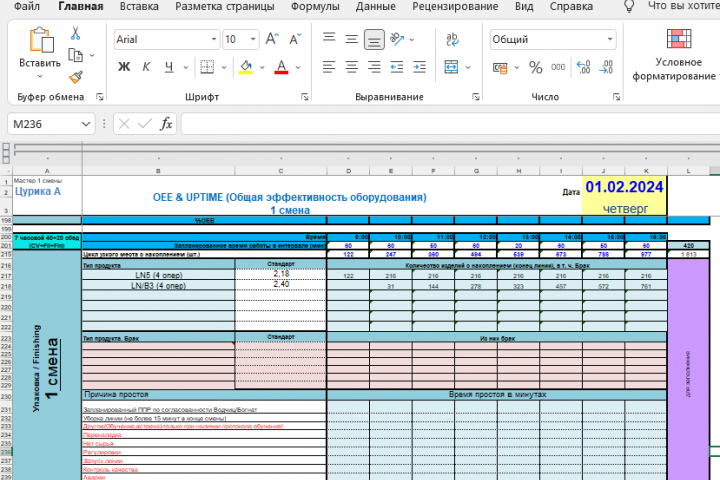
Task: Align text to middle of cell
Action: (352, 39)
